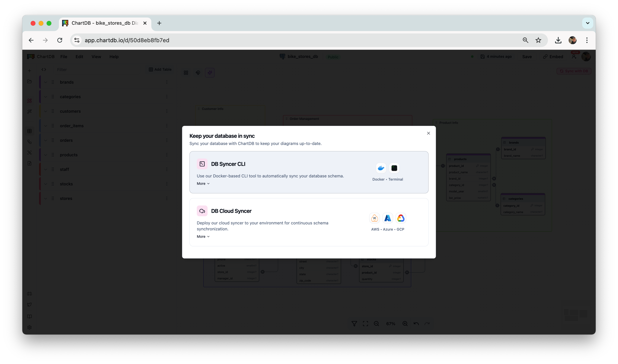This screenshot has height=364, width=618.
Task: Bookmark this page with star icon
Action: 538,40
